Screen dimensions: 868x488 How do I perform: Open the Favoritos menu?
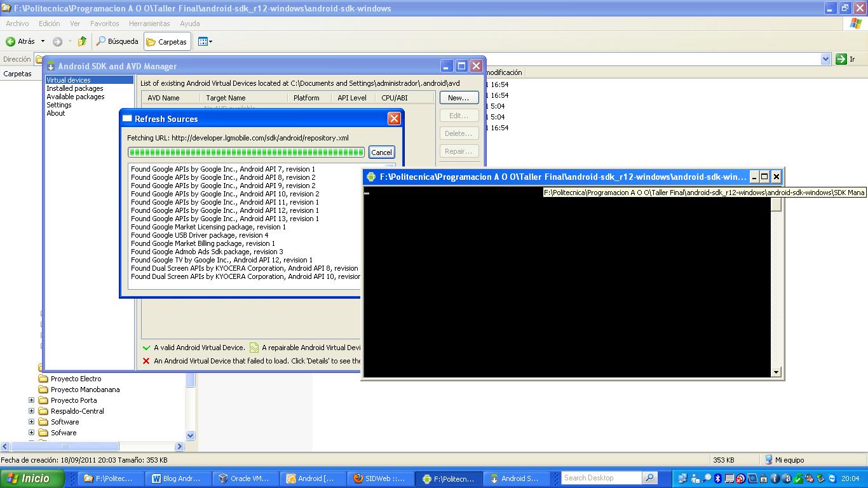pyautogui.click(x=104, y=24)
